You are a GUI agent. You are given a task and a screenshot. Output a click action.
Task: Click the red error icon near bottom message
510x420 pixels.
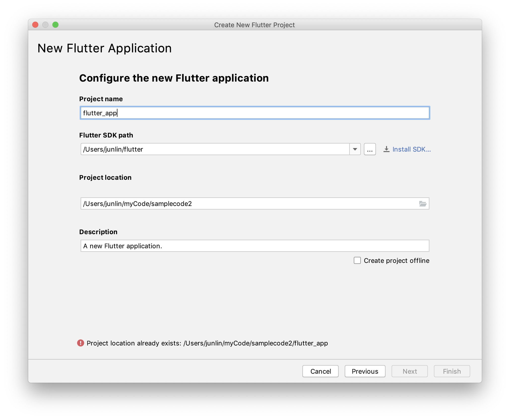81,343
